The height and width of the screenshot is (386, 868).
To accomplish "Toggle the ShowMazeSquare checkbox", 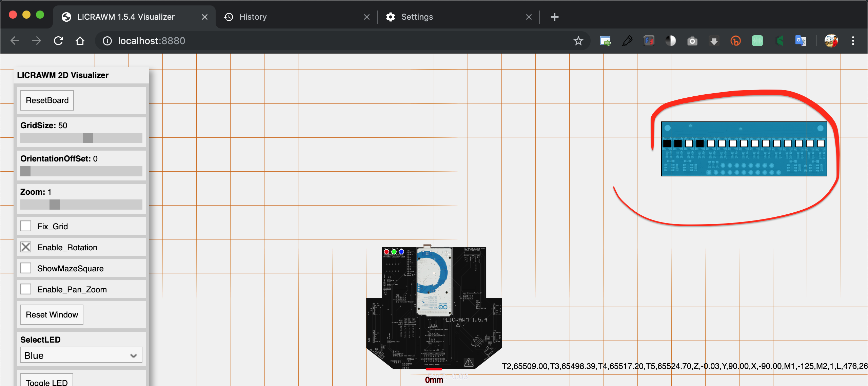I will click(26, 268).
